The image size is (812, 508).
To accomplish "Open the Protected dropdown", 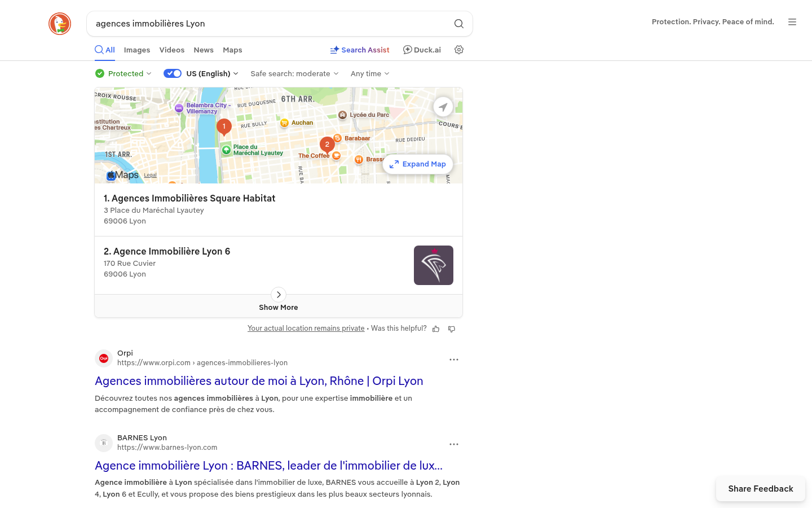I will [123, 73].
